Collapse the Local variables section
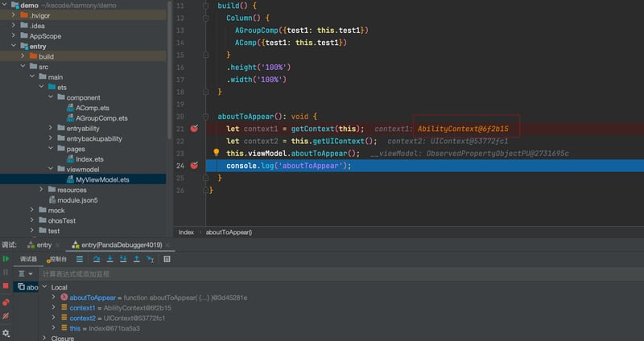Image resolution: width=644 pixels, height=341 pixels. point(45,287)
